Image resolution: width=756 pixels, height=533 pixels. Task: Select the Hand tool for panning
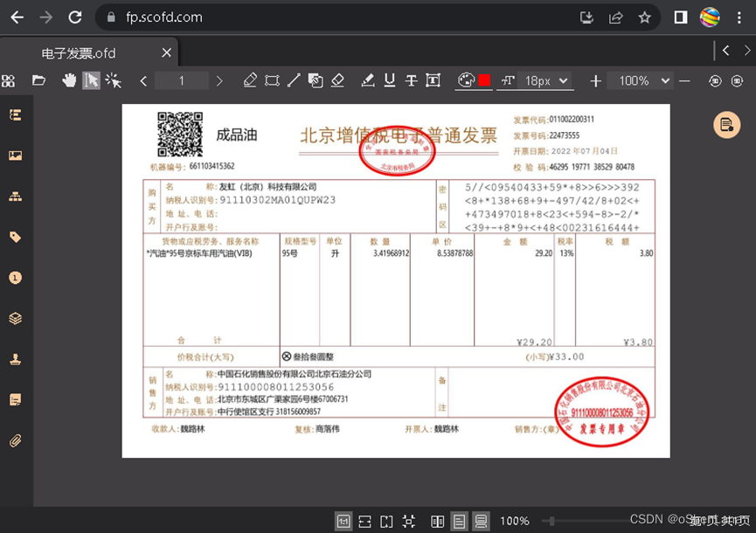[71, 80]
